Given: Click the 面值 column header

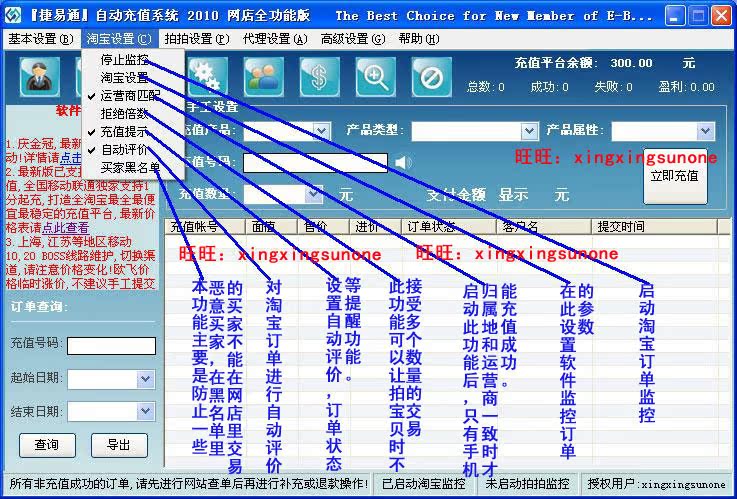Looking at the screenshot, I should click(272, 227).
